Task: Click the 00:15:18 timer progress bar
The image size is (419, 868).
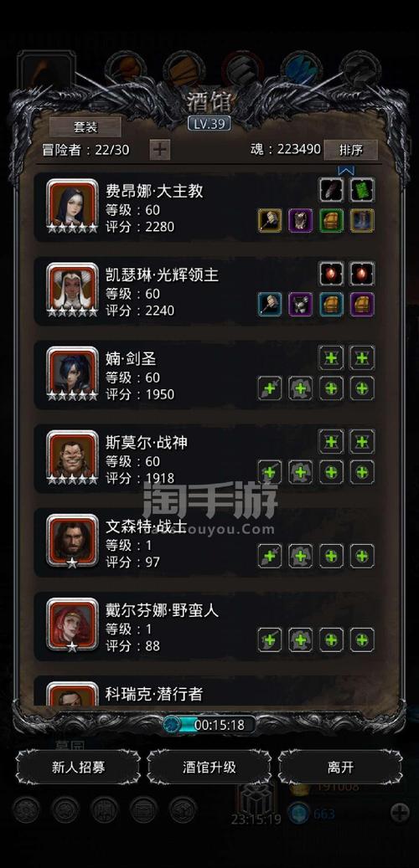Action: 209,725
